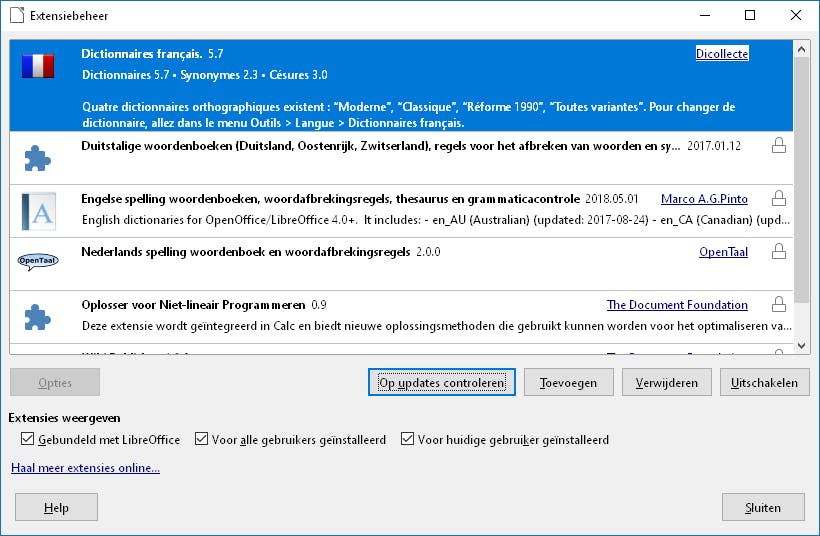Select Engelse spelling woordenboeken extension title

point(331,199)
